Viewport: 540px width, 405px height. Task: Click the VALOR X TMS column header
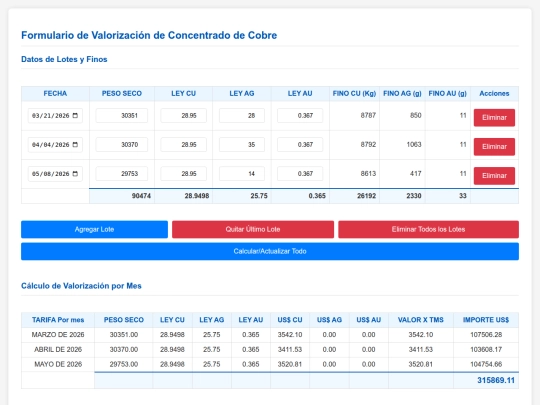point(420,320)
